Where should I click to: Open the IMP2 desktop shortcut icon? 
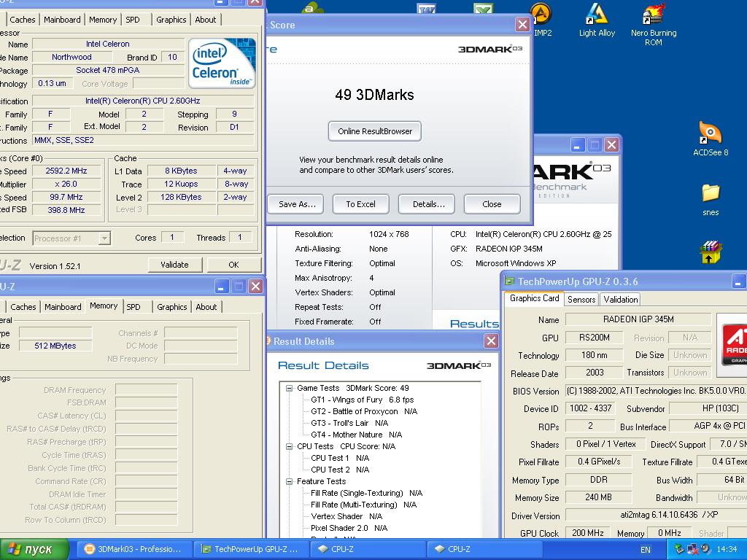pyautogui.click(x=541, y=19)
